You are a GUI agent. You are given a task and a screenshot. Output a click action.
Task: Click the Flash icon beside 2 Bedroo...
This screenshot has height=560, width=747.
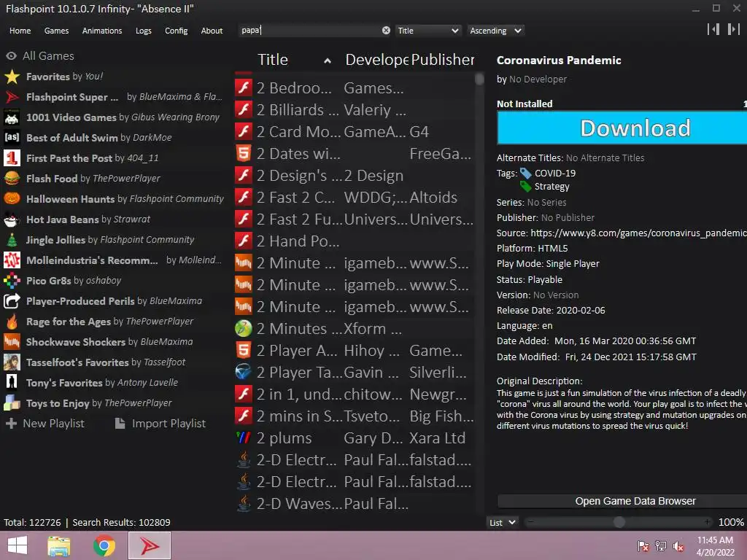[x=244, y=87]
